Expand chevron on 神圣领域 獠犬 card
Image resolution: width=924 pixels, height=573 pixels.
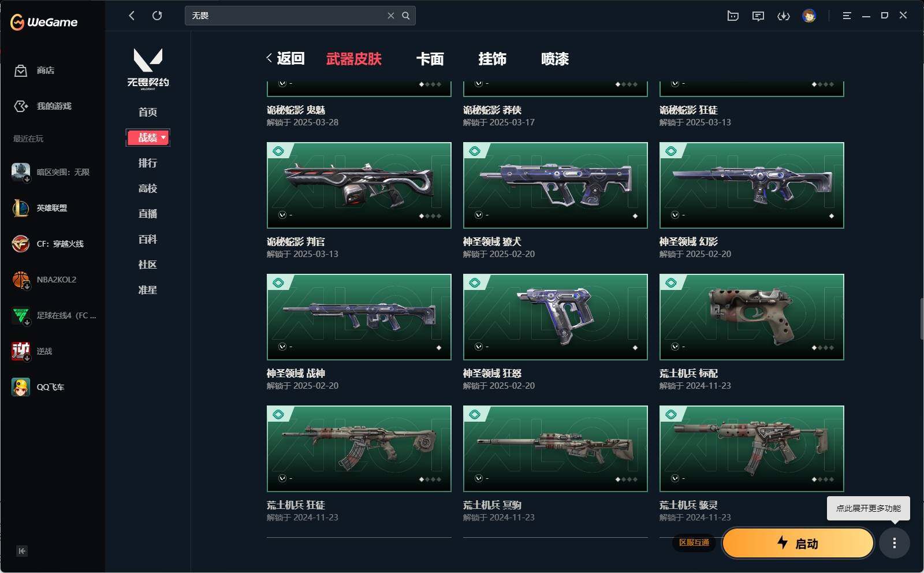(479, 215)
